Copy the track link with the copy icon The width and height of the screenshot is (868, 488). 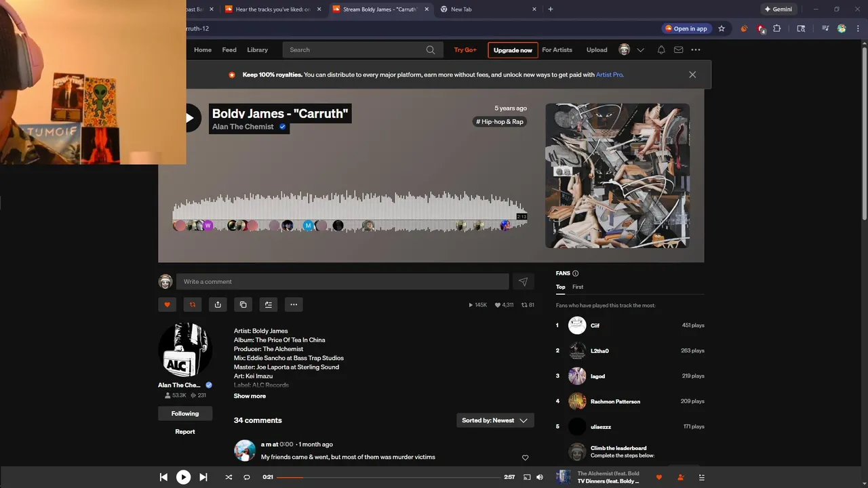(243, 304)
